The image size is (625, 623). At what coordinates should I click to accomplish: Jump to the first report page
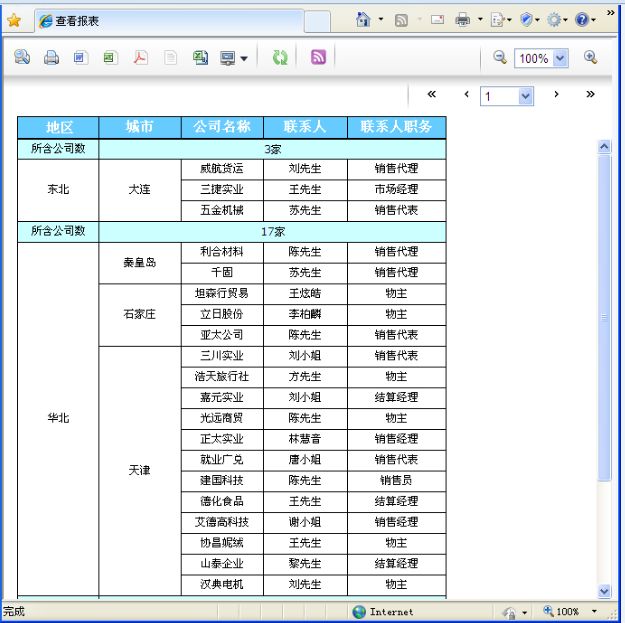click(432, 95)
